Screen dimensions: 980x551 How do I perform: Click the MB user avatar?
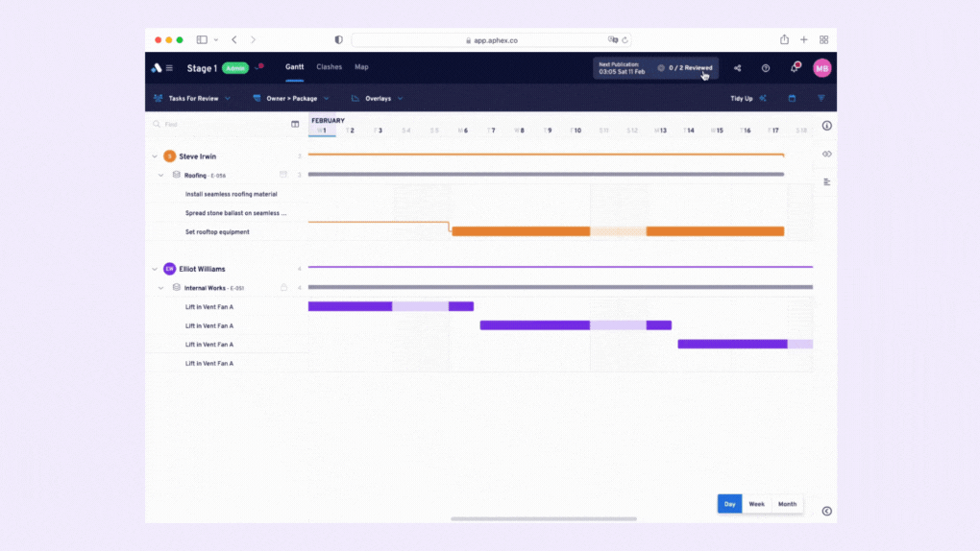821,68
